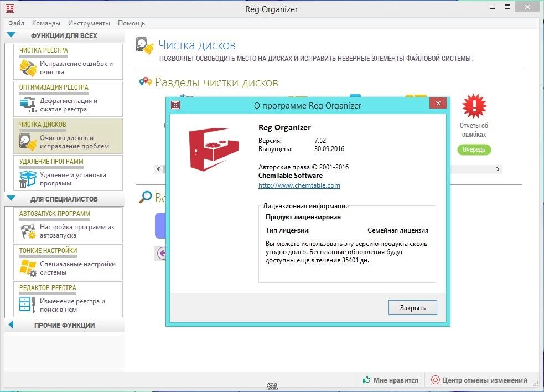The width and height of the screenshot is (544, 392).
Task: Click the disk cleanup icon in sidebar
Action: (x=28, y=142)
